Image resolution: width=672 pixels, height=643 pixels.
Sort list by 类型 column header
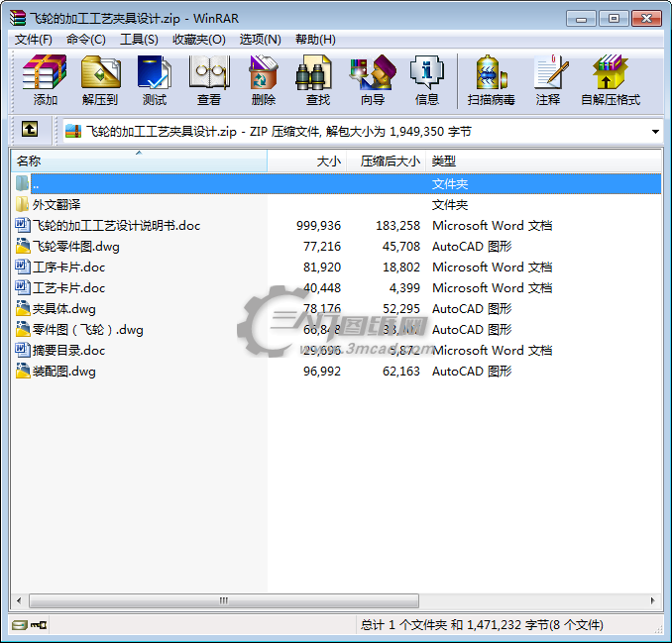(543, 161)
